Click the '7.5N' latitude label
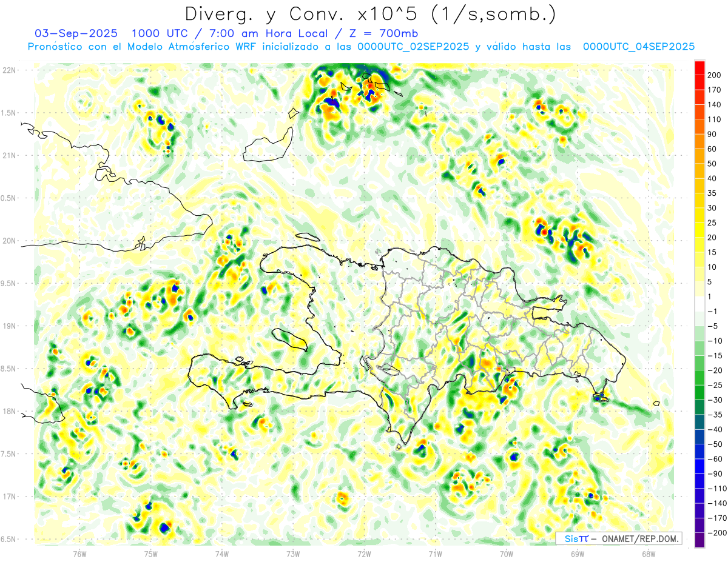This screenshot has width=728, height=562. (8, 454)
